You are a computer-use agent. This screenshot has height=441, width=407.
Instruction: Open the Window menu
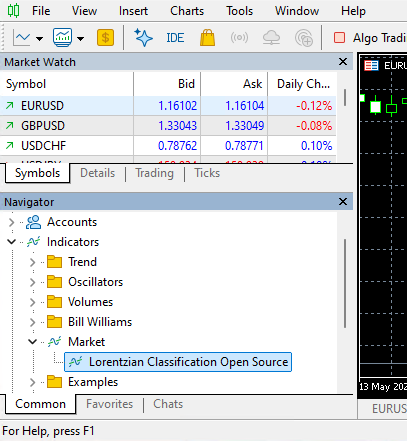(297, 11)
